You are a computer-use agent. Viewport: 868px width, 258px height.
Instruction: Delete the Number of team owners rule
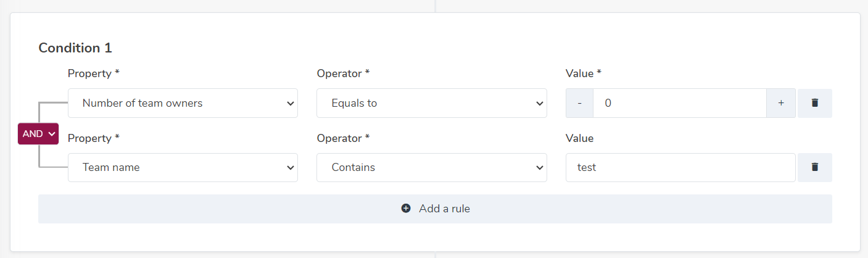[x=814, y=103]
